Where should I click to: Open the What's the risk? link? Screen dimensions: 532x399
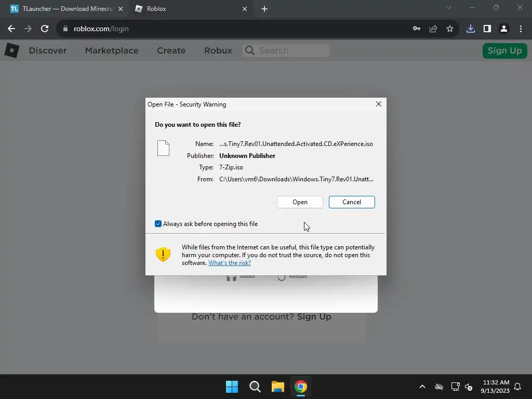point(230,263)
